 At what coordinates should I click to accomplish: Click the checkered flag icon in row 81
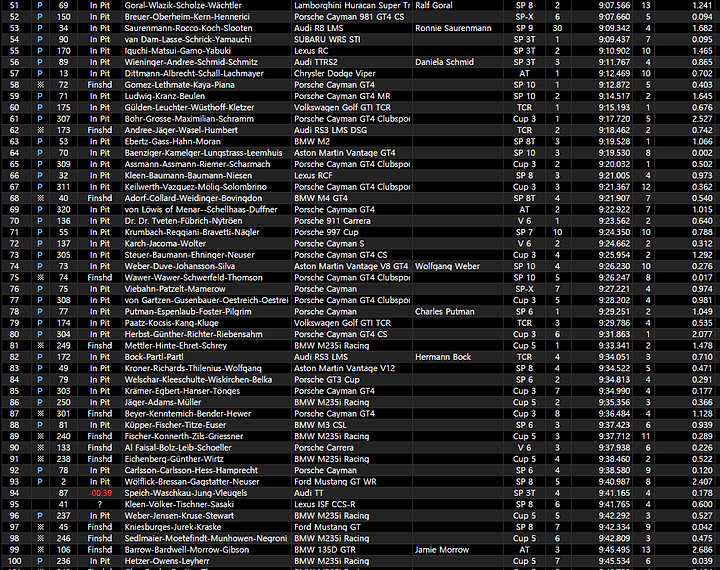[40, 346]
